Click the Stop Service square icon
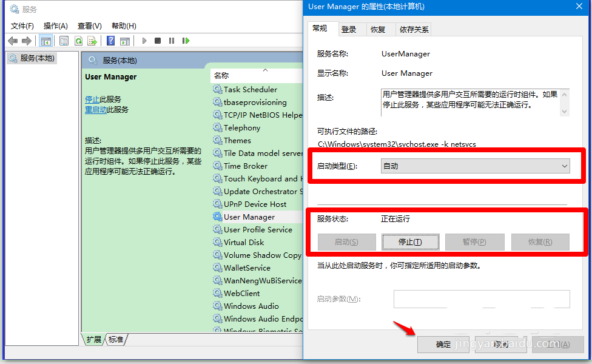This screenshot has height=364, width=592. click(x=158, y=41)
